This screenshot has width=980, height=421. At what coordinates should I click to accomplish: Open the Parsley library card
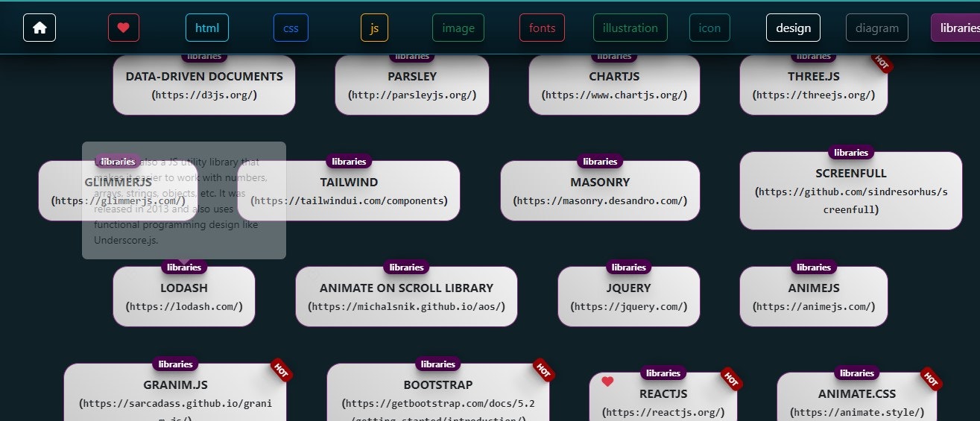click(x=412, y=85)
